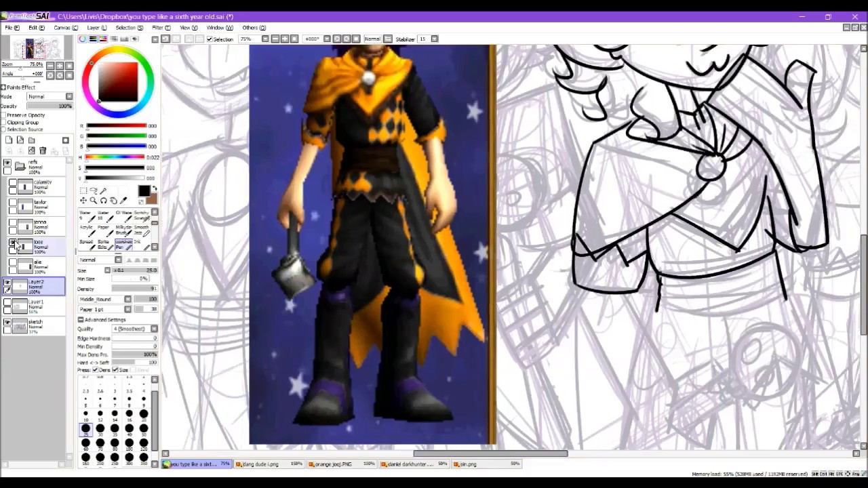Viewport: 868px width, 488px height.
Task: Show the color wheel panel
Action: tap(83, 39)
